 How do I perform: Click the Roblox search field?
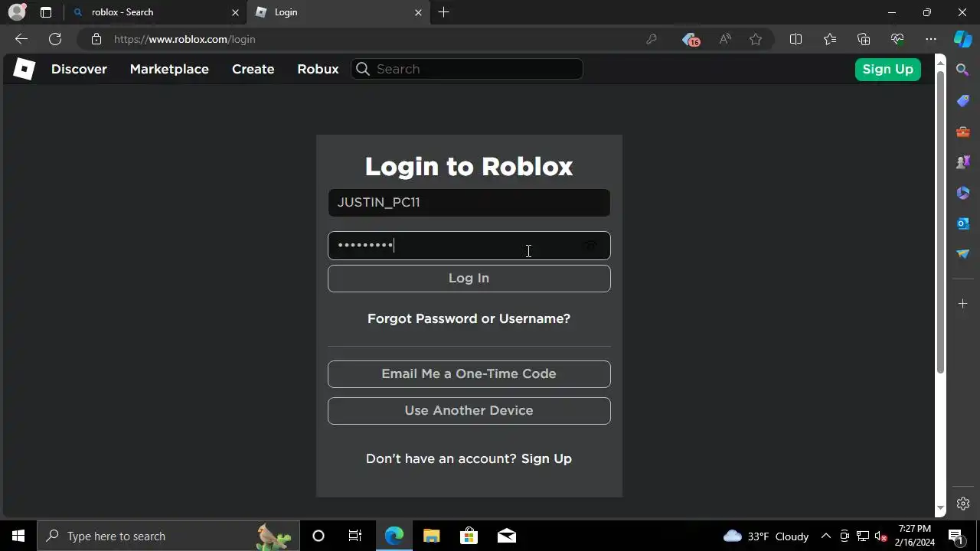[x=467, y=69]
